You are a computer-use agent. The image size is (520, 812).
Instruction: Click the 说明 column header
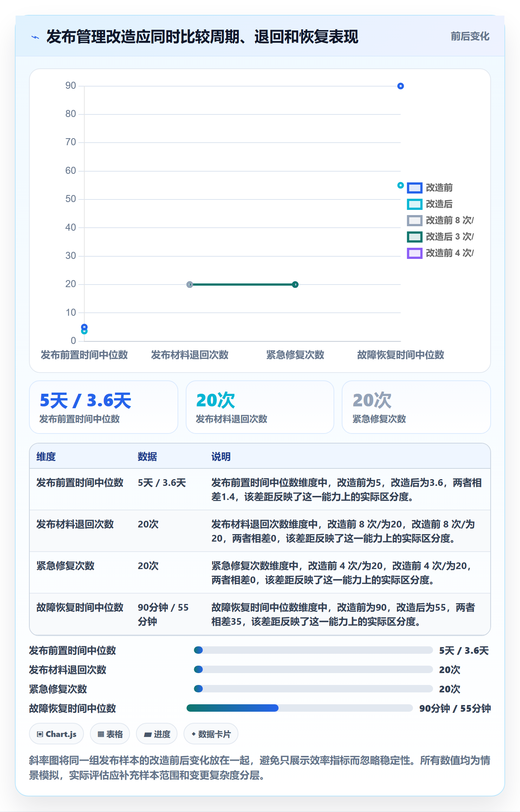point(221,457)
